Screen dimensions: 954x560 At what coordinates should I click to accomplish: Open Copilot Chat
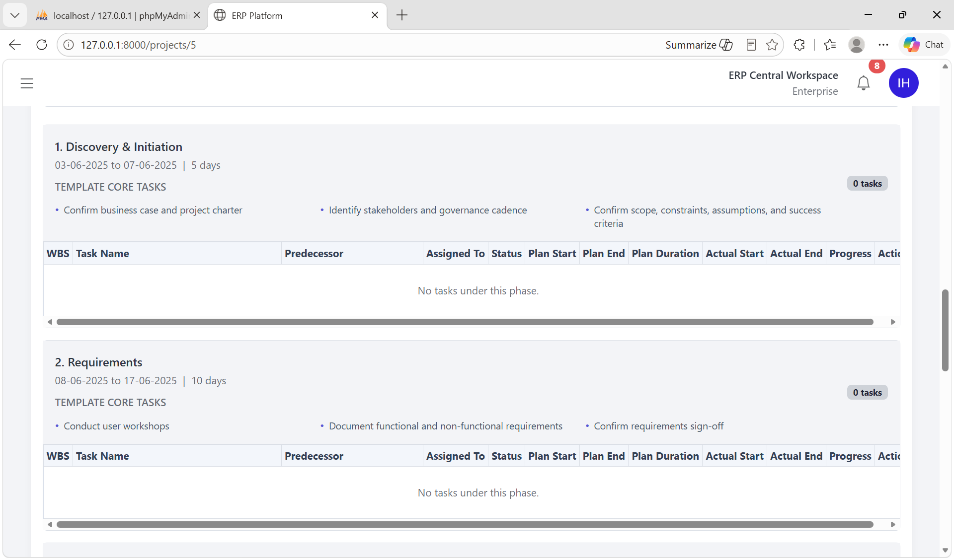click(924, 45)
